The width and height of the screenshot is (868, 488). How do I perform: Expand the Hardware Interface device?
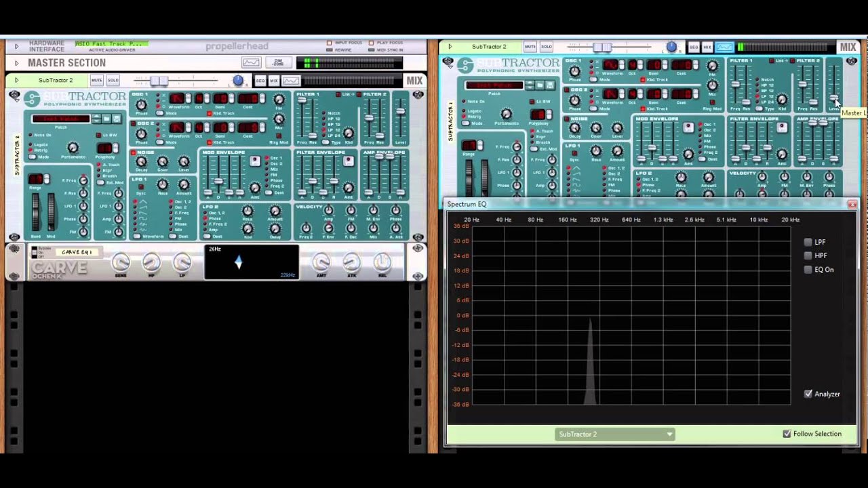tap(16, 46)
